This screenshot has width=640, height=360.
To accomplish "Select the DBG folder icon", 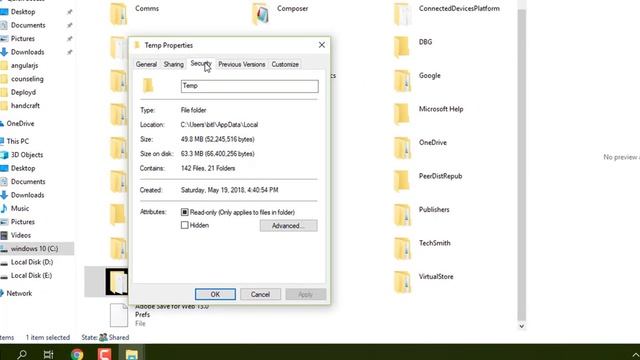I will 402,46.
